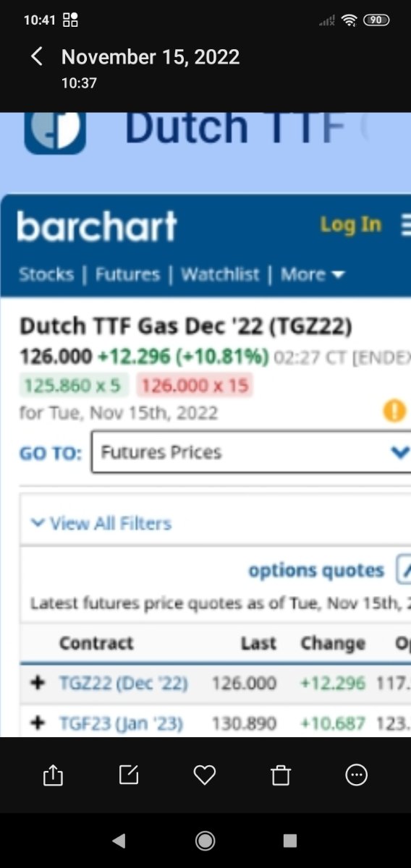Viewport: 411px width, 868px height.
Task: Open the edit image icon
Action: point(128,775)
